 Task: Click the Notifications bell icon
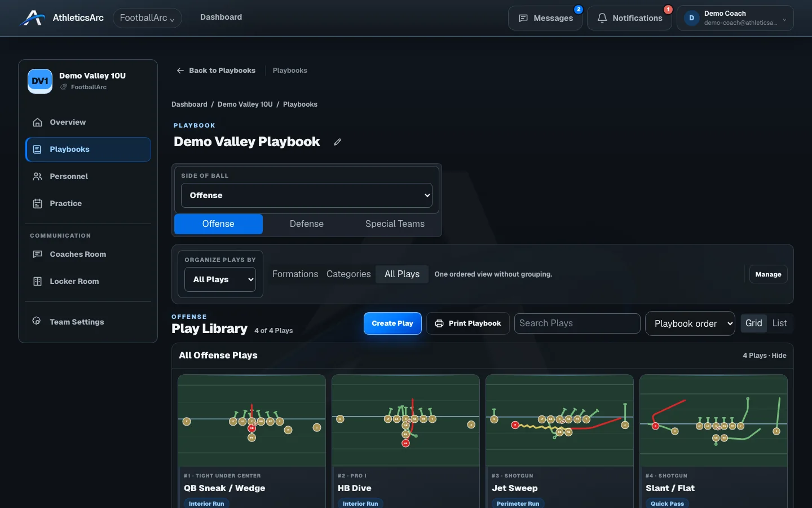click(602, 18)
